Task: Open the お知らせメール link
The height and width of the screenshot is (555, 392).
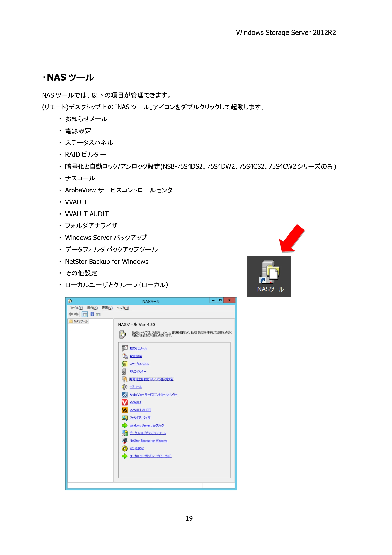Action: (138, 349)
